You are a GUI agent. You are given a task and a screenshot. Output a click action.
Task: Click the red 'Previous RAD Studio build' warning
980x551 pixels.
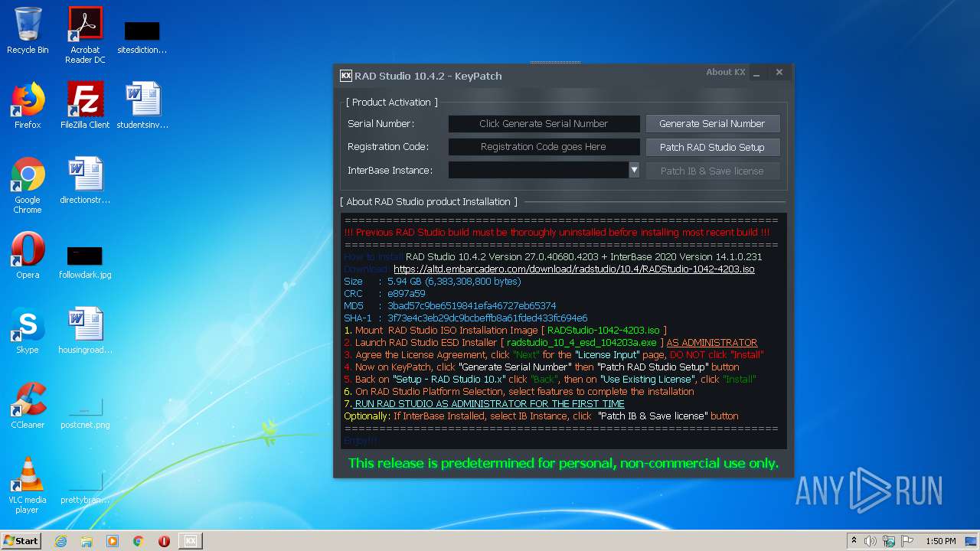pos(557,233)
